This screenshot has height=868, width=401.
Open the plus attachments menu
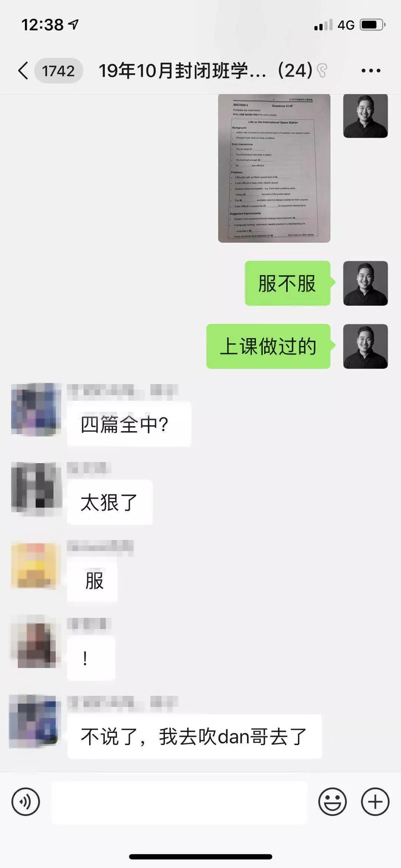pos(375,802)
